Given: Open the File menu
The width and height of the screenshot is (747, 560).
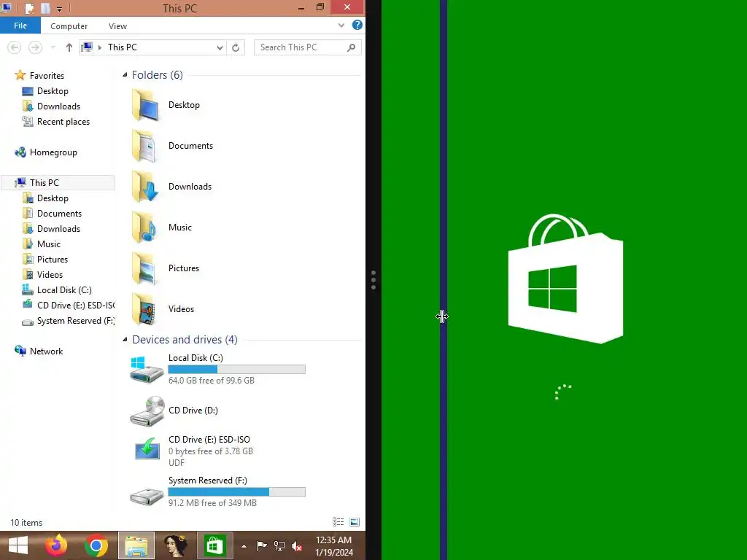Looking at the screenshot, I should (x=20, y=26).
